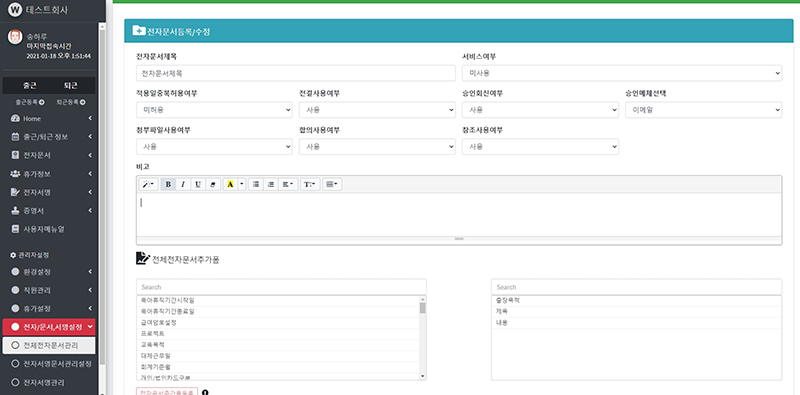The image size is (800, 395).
Task: Click the W company logo
Action: 15,9
